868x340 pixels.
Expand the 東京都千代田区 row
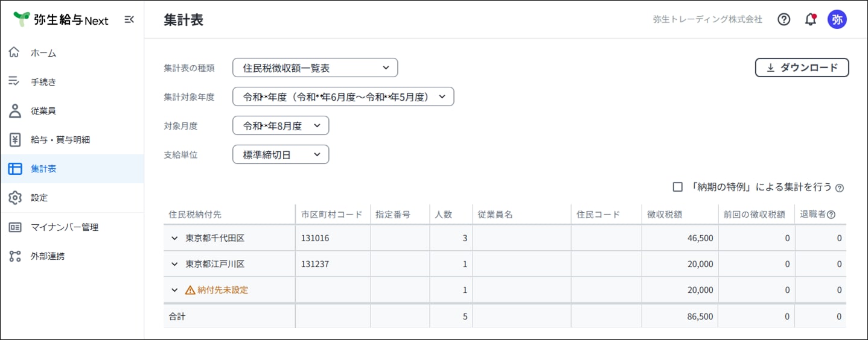[174, 238]
